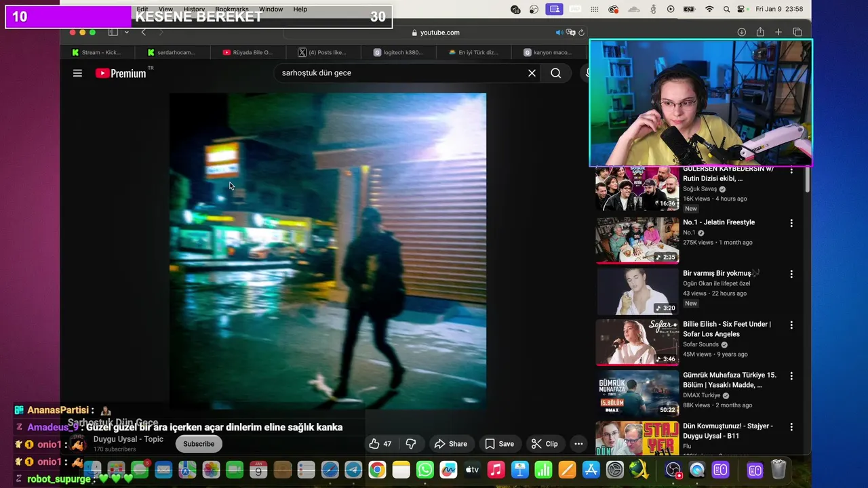Click the recommended videos scrollbar
The width and height of the screenshot is (868, 488).
click(806, 180)
